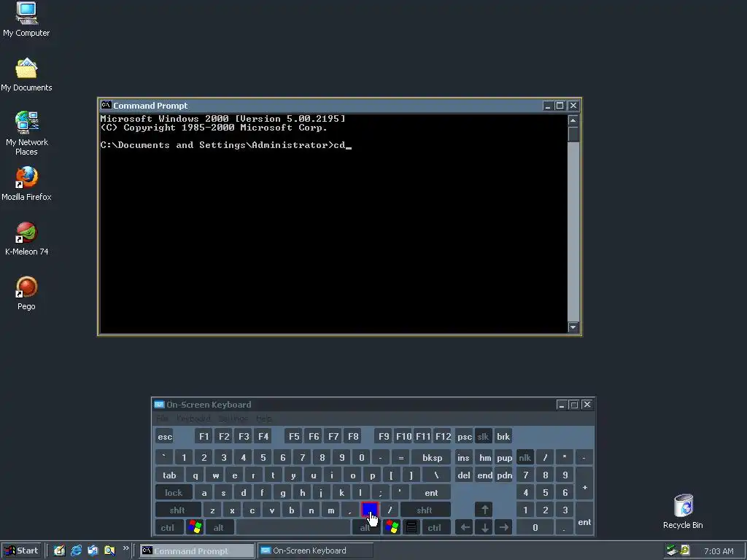Click Outlook Express quick launch icon
The width and height of the screenshot is (747, 560).
tap(93, 551)
